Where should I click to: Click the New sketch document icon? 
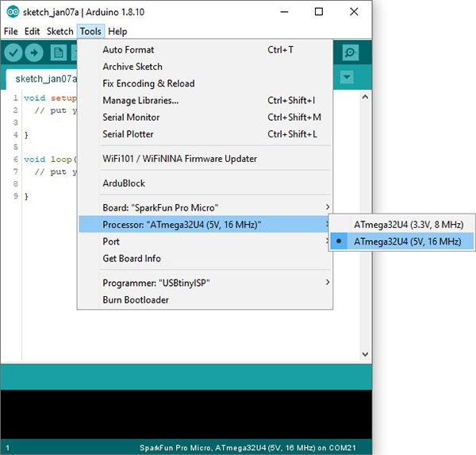[58, 52]
